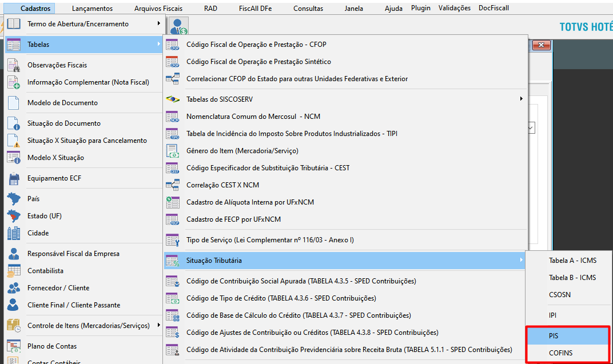Click the Equipamento ECF register icon

coord(14,178)
